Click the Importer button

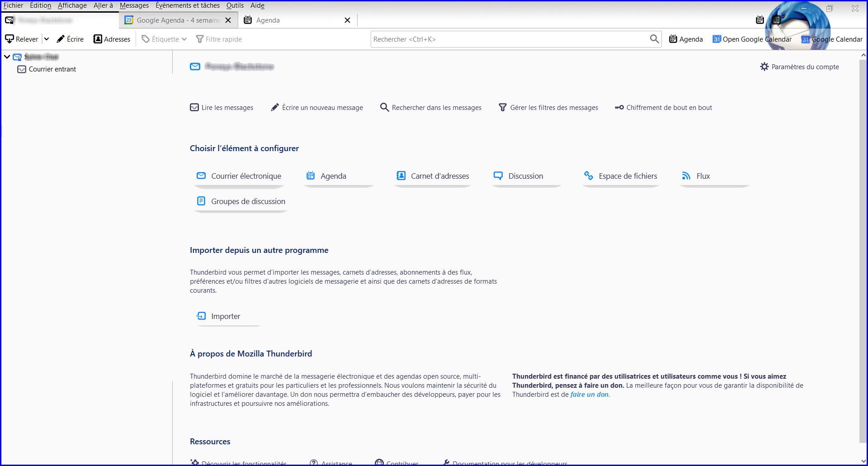click(226, 316)
